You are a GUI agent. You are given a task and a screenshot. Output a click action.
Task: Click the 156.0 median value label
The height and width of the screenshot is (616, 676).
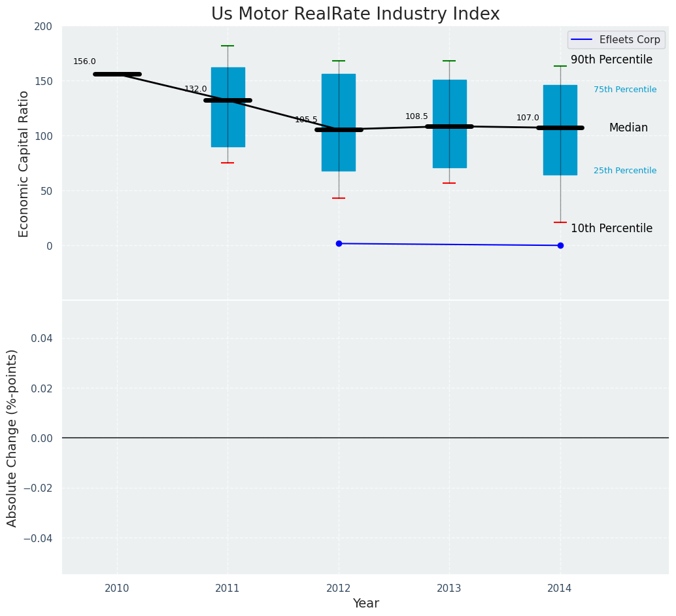pyautogui.click(x=84, y=61)
